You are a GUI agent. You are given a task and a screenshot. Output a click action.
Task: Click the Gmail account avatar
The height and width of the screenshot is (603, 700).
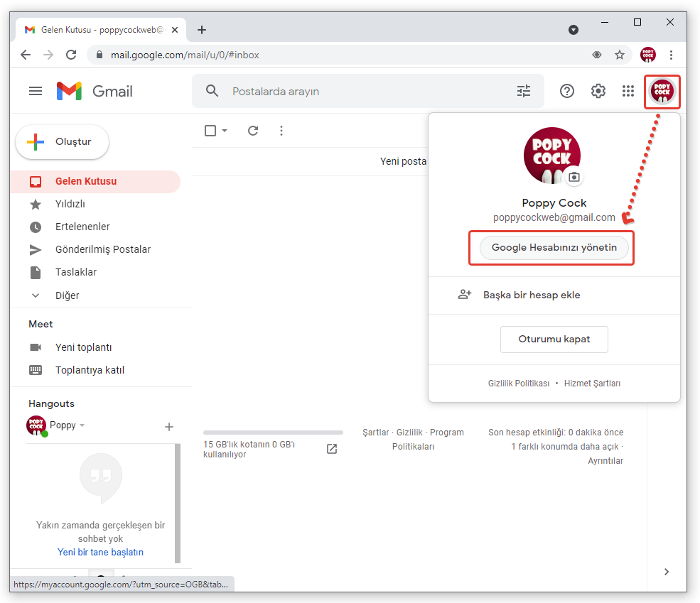click(662, 91)
